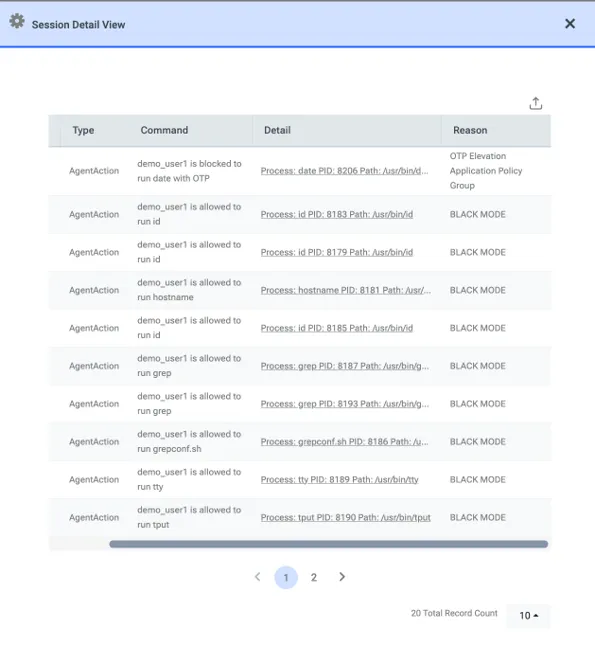Open link Process: date PID: 8206
Viewport: 595px width, 664px height.
344,171
